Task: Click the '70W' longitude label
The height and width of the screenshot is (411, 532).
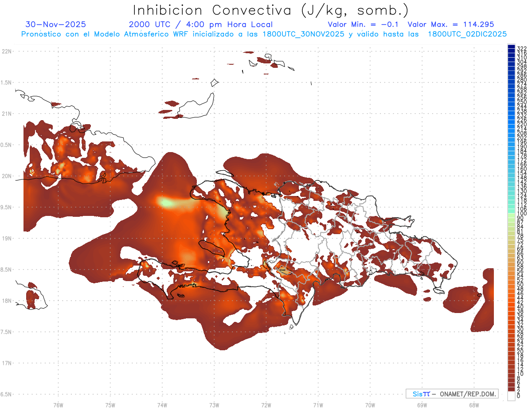Action: (370, 405)
